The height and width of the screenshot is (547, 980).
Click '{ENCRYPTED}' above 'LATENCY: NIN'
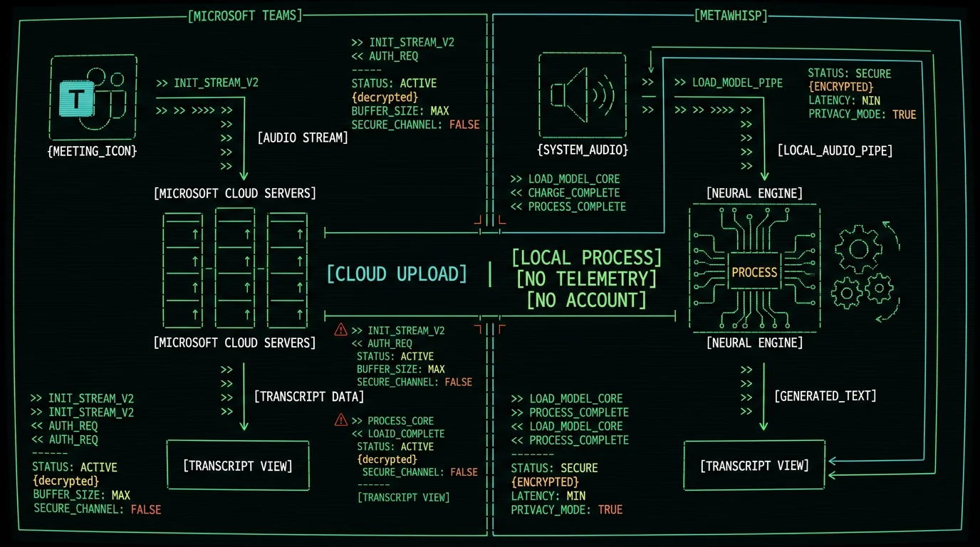pos(840,87)
